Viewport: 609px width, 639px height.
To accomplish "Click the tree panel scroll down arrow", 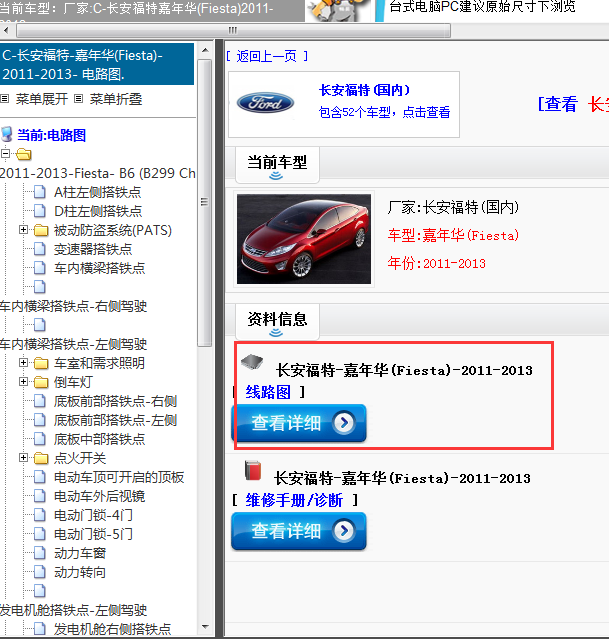I will [205, 627].
